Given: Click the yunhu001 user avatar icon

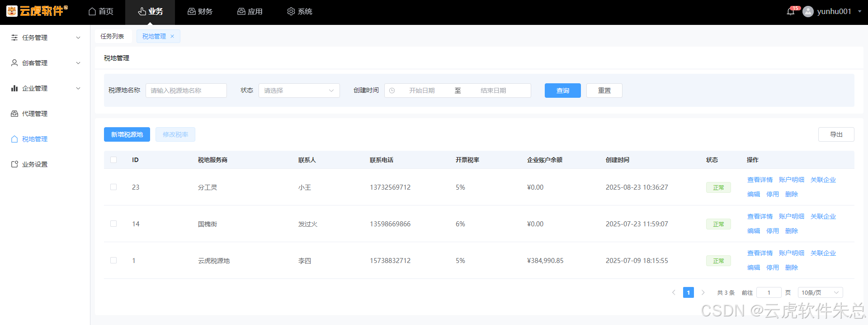Looking at the screenshot, I should 808,12.
